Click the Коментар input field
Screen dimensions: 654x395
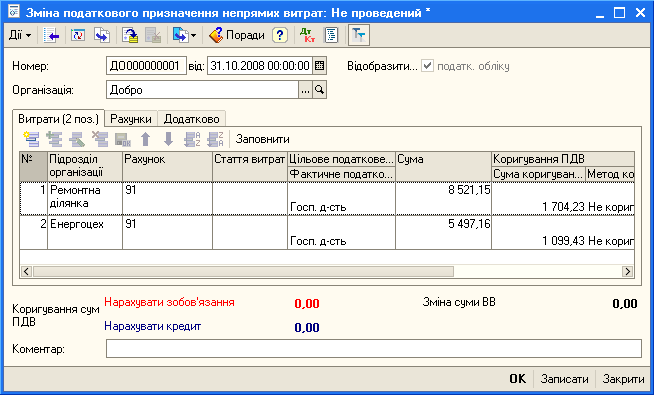pos(374,348)
